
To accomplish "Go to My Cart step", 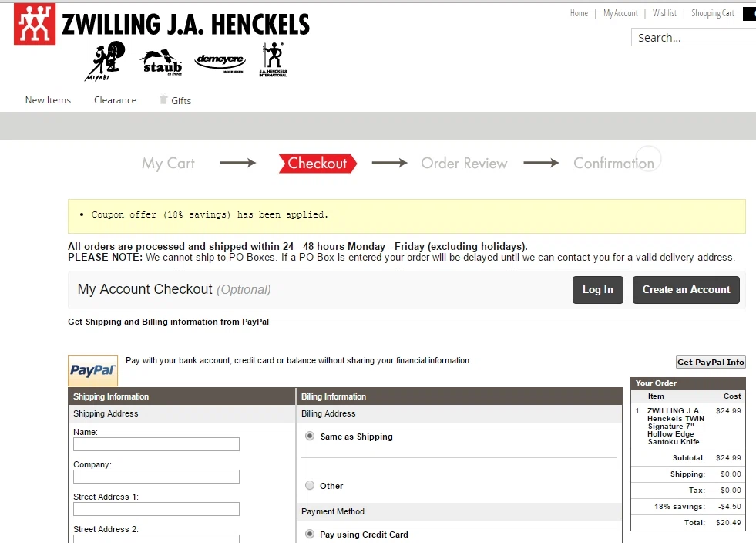I will (x=168, y=164).
